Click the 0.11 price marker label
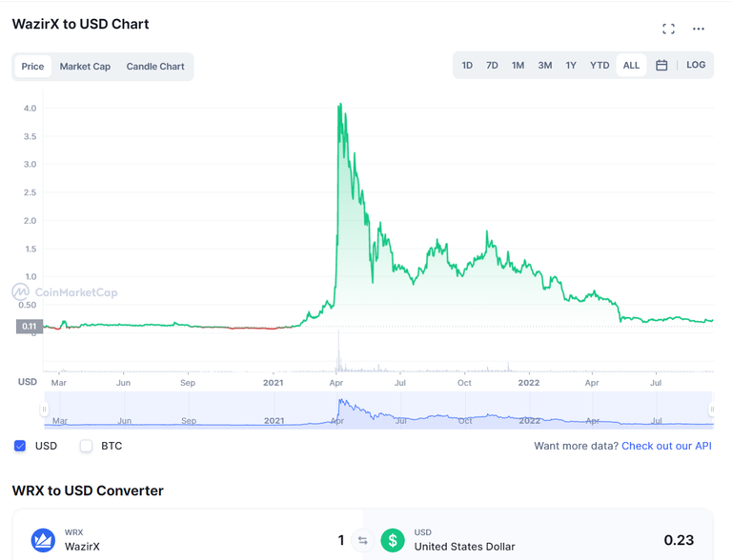The height and width of the screenshot is (560, 732). coord(30,327)
